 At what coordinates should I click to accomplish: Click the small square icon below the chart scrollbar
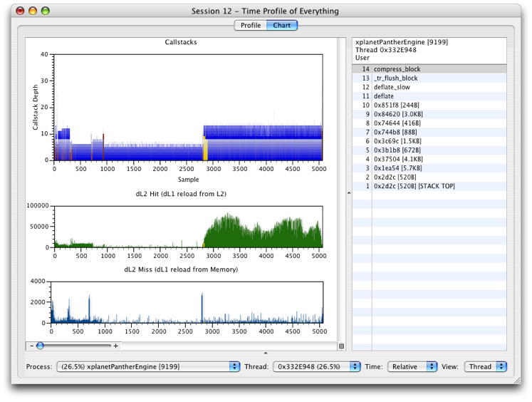(341, 346)
